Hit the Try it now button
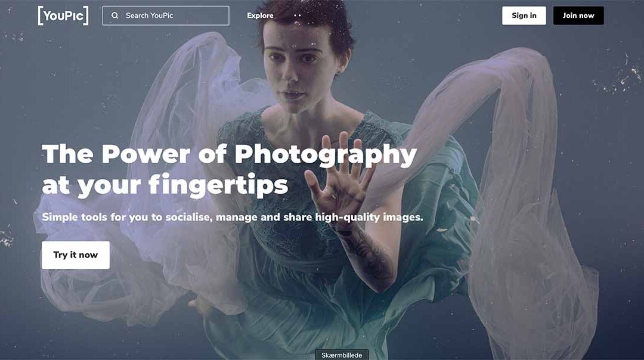This screenshot has width=644, height=360. pyautogui.click(x=76, y=255)
